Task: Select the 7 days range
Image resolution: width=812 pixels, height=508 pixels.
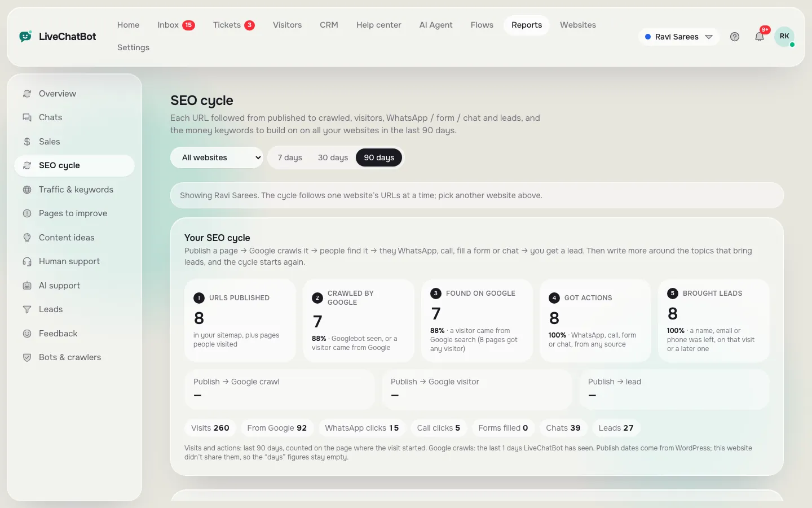Action: (290, 157)
